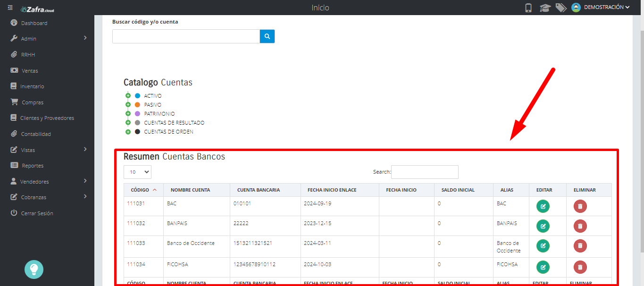The height and width of the screenshot is (286, 644).
Task: Click the page vertical scrollbar
Action: (x=641, y=142)
